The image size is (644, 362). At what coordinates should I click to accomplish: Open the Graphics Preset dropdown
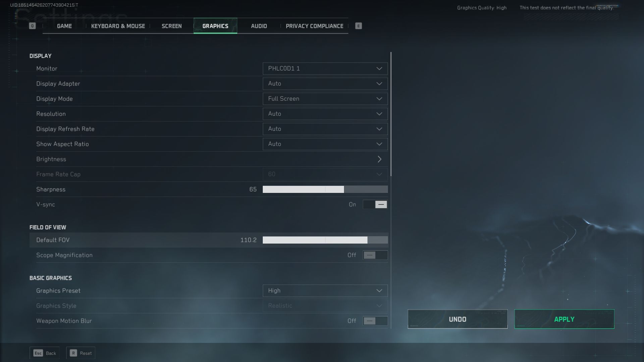point(325,290)
